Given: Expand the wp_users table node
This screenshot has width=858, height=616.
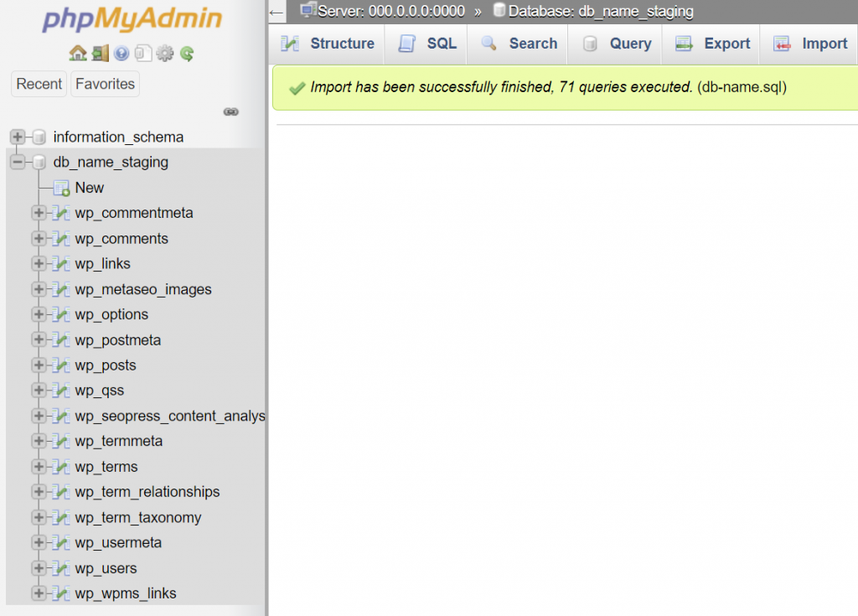Looking at the screenshot, I should [x=38, y=568].
